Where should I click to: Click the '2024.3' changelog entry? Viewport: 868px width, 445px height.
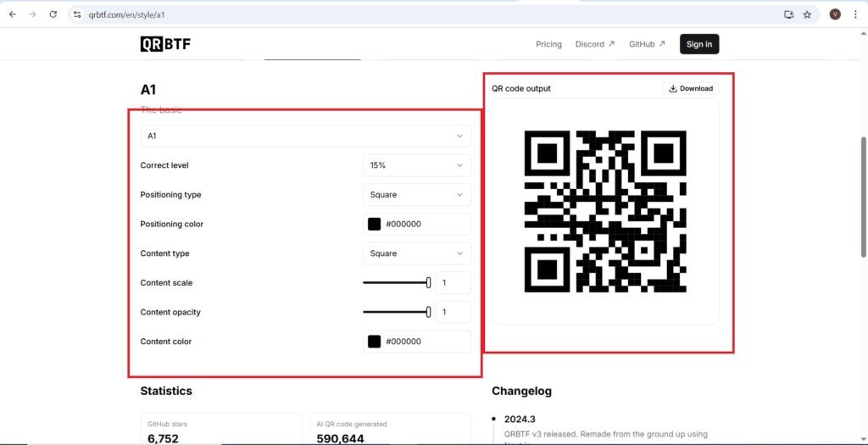click(x=520, y=419)
